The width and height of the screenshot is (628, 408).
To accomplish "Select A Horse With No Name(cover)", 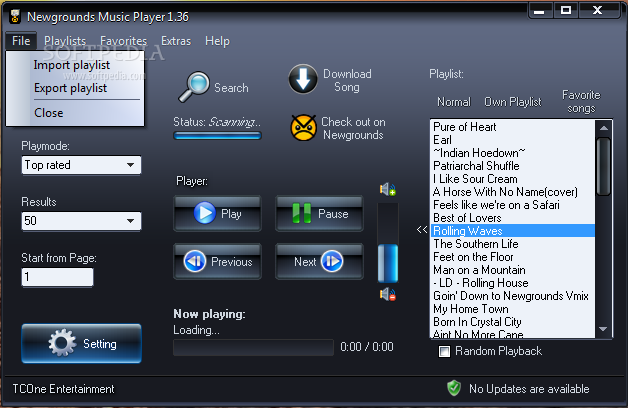I will tap(513, 192).
